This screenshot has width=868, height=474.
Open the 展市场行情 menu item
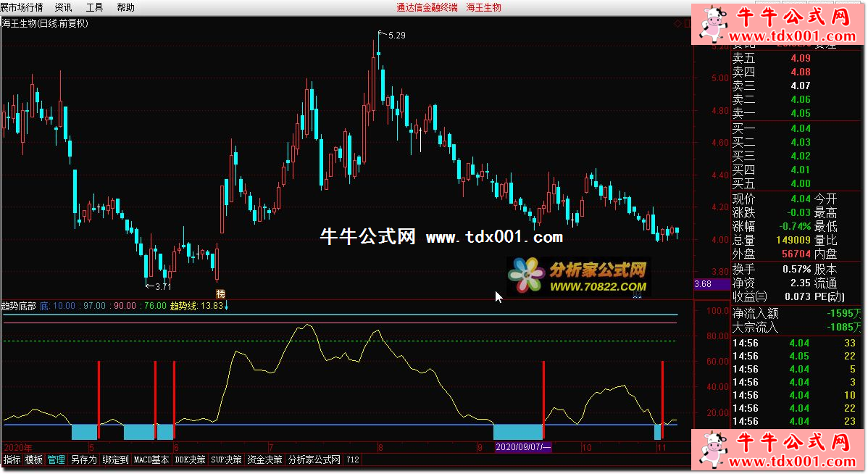pos(22,7)
